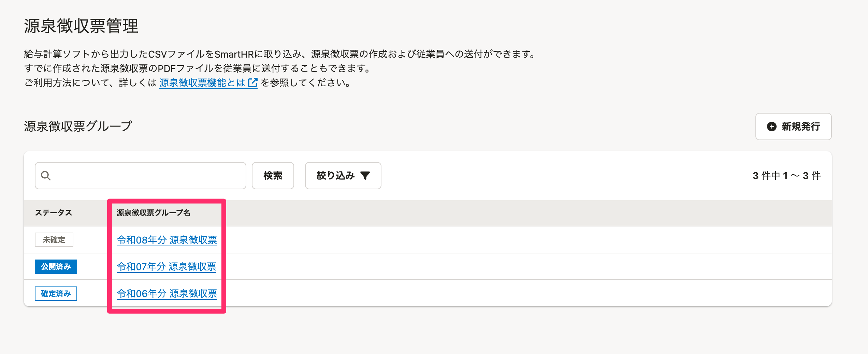Open 令和07年分 源泉徴収票 group
The height and width of the screenshot is (354, 868).
coord(166,267)
